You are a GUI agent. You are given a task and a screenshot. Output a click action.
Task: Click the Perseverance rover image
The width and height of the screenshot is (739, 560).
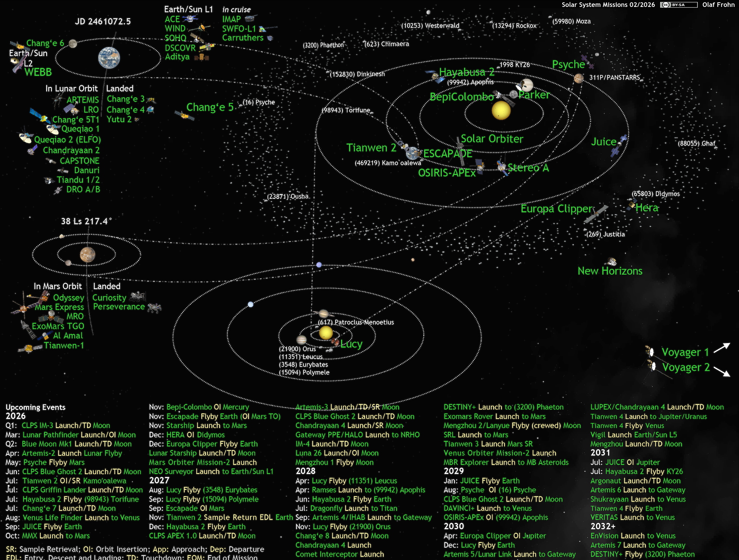(154, 307)
